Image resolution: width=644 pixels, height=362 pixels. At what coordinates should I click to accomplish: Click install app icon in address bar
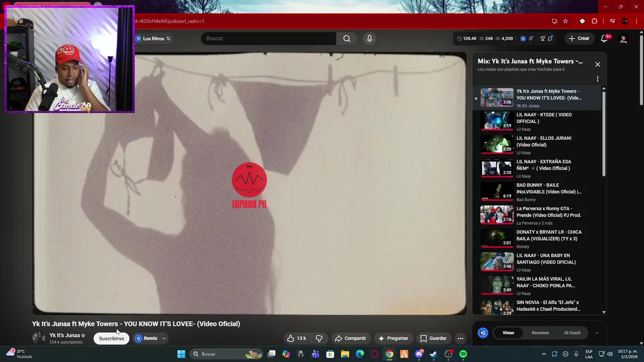point(554,21)
